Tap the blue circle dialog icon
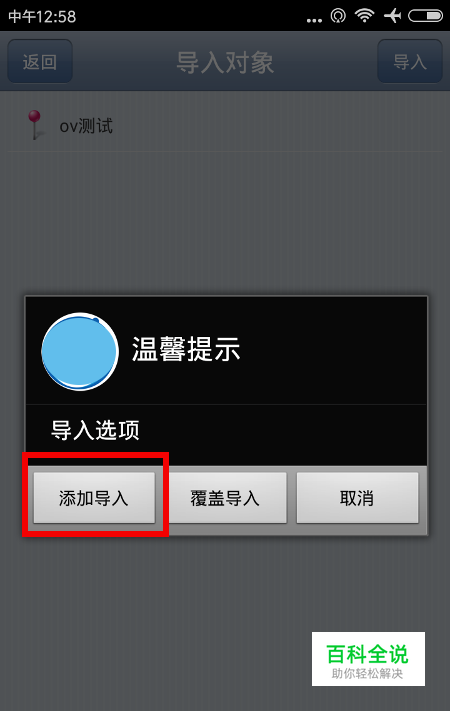This screenshot has width=450, height=711. tap(80, 351)
